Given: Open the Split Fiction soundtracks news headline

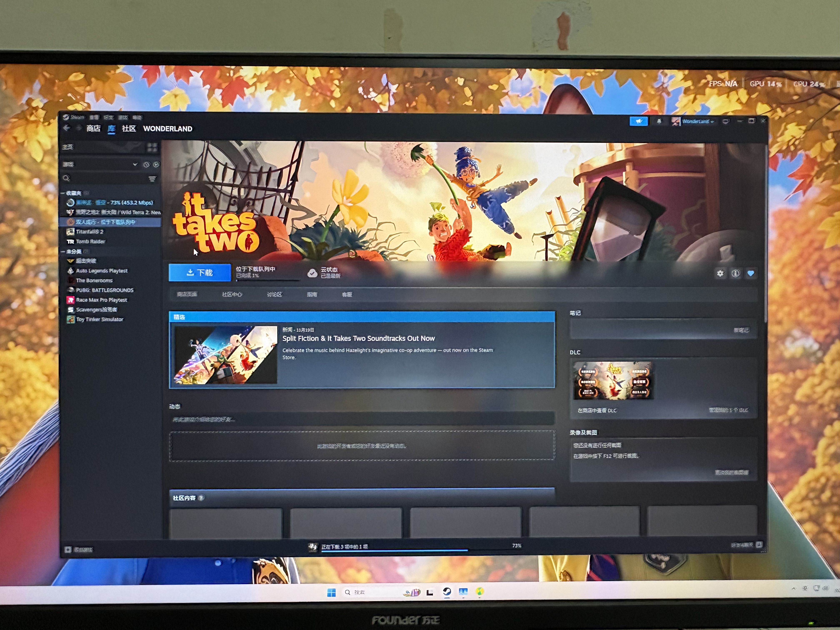Looking at the screenshot, I should [359, 338].
